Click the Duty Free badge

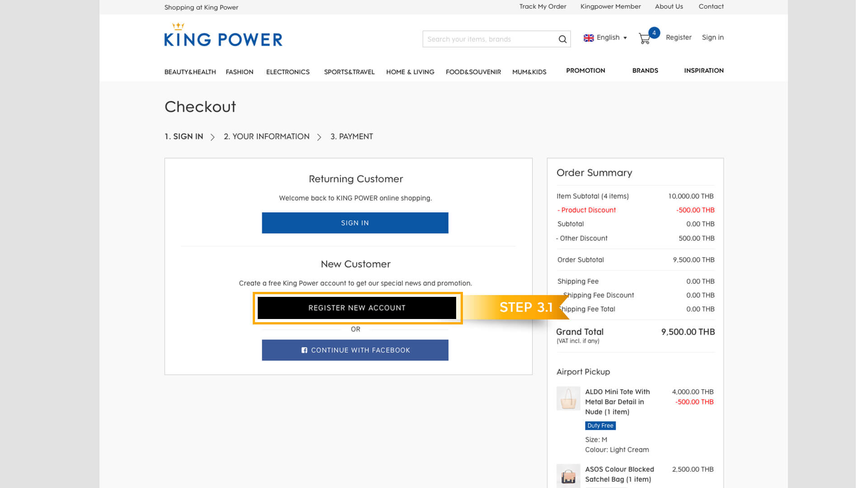[x=600, y=426]
